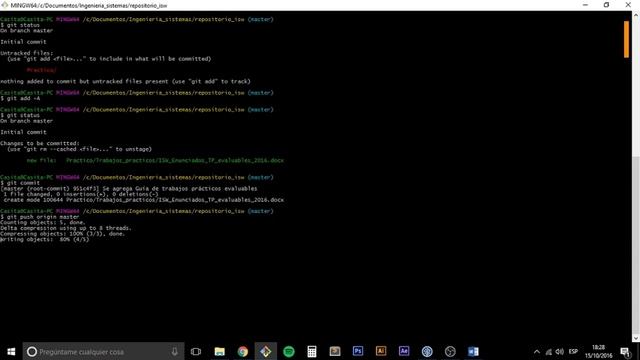The image size is (640, 360).
Task: Click the 'Writing objects: 80% (4/5)' line
Action: coord(44,239)
